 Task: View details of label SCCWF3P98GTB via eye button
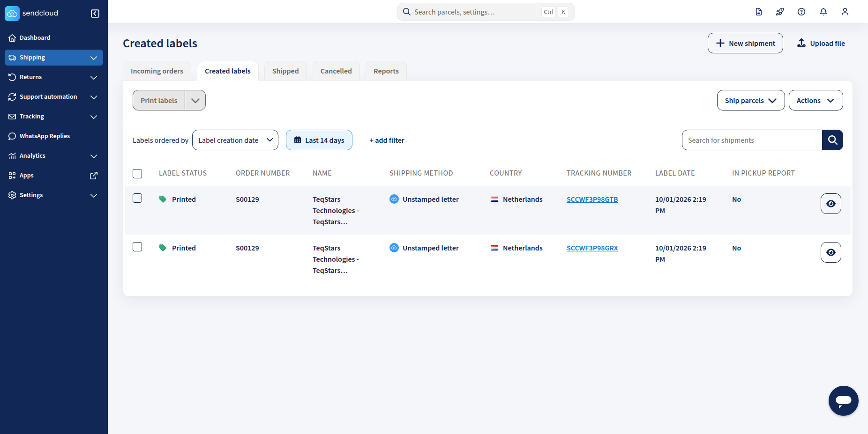831,204
